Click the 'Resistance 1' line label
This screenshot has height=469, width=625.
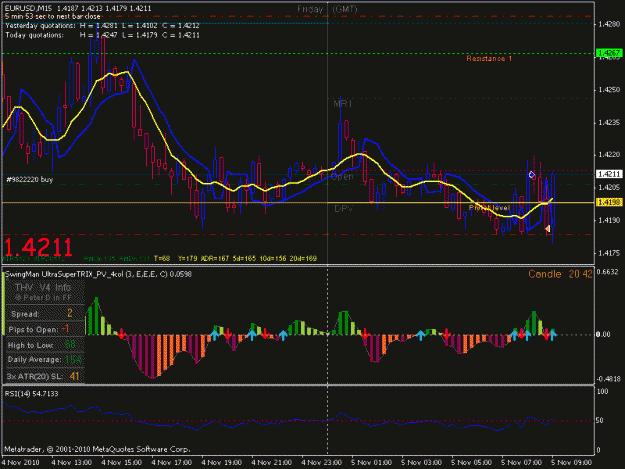click(489, 59)
